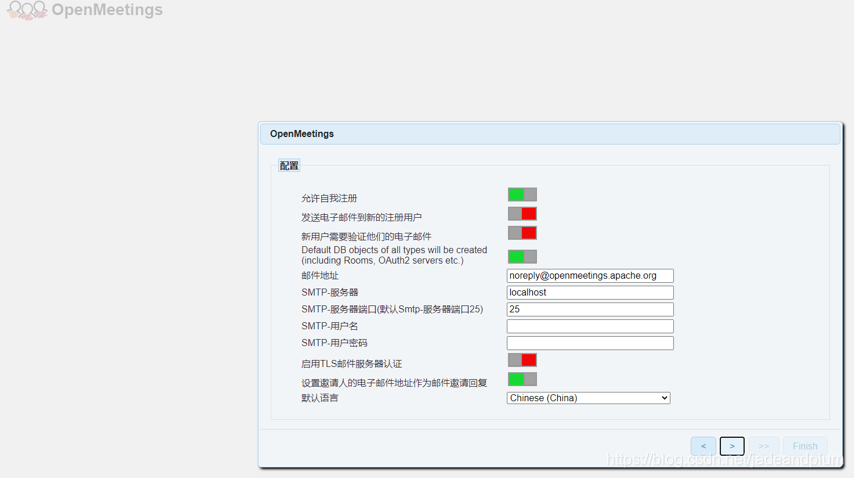Click the SMTP-服务器端口 label text
The width and height of the screenshot is (854, 478).
click(392, 309)
